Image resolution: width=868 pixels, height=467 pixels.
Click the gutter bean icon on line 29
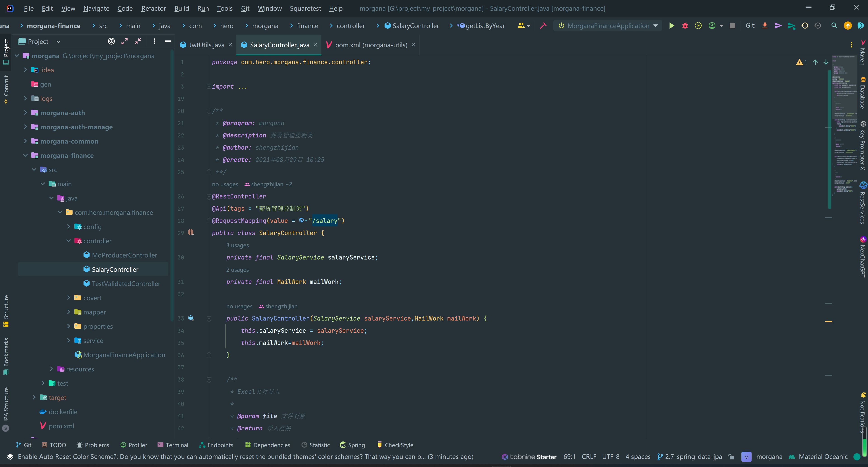click(x=191, y=233)
